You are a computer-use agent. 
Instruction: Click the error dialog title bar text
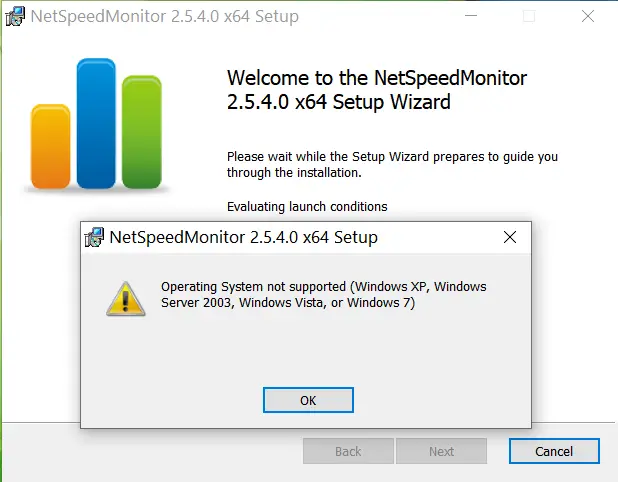pos(244,237)
